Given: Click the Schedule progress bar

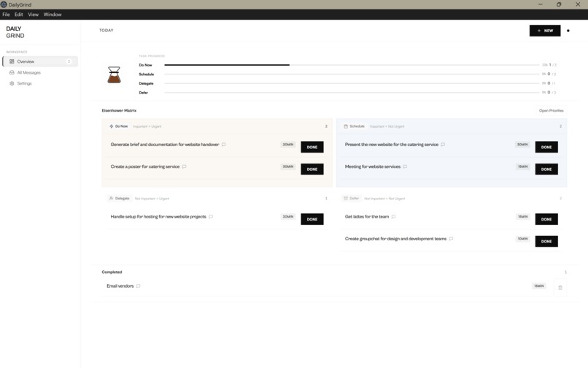Looking at the screenshot, I should tap(352, 74).
